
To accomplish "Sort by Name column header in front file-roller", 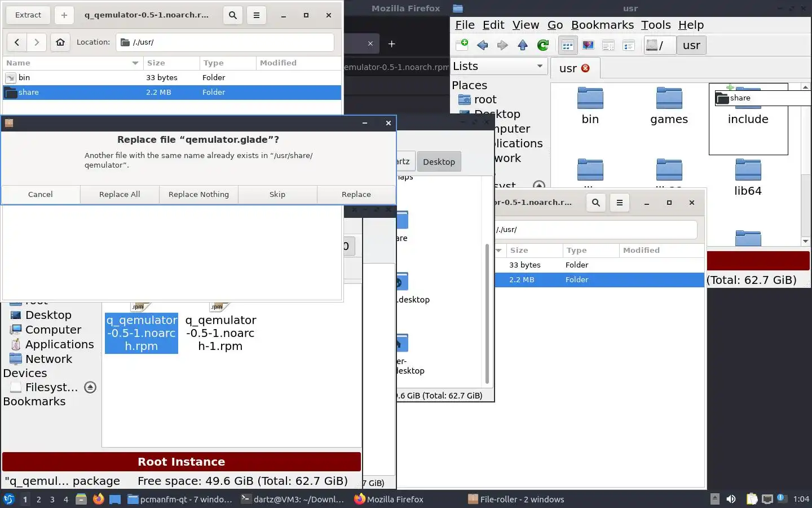I will 72,63.
